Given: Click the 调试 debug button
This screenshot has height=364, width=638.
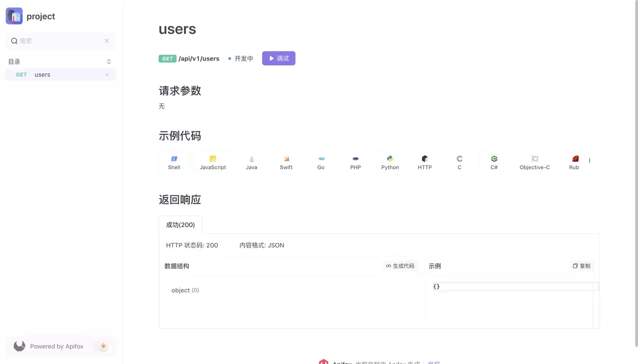Looking at the screenshot, I should pyautogui.click(x=279, y=58).
